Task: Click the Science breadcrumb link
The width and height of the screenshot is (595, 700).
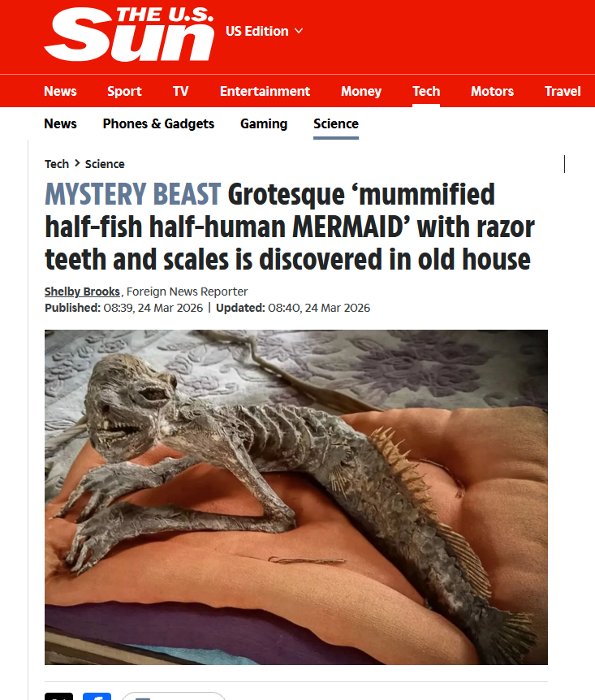Action: click(x=105, y=164)
